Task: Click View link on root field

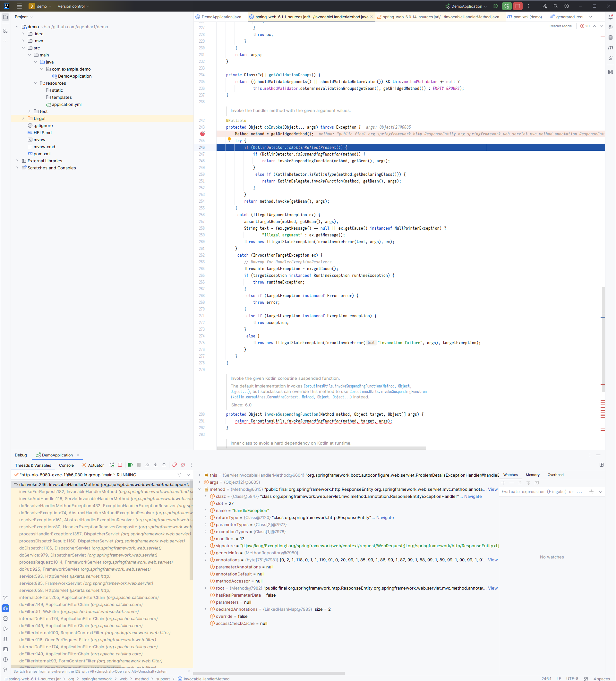Action: (x=493, y=588)
